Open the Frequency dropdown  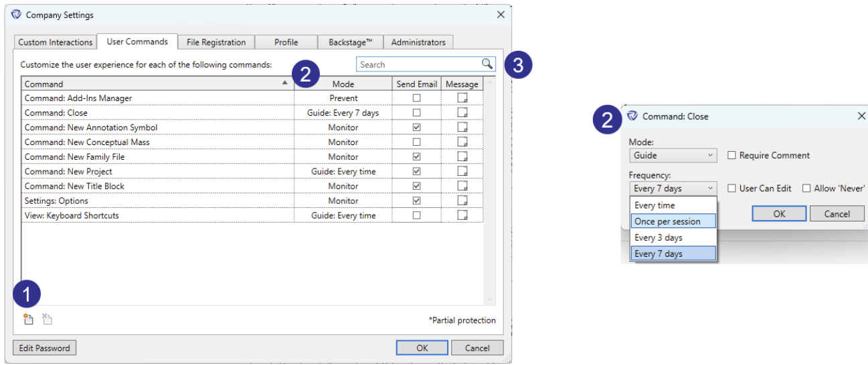click(x=673, y=189)
